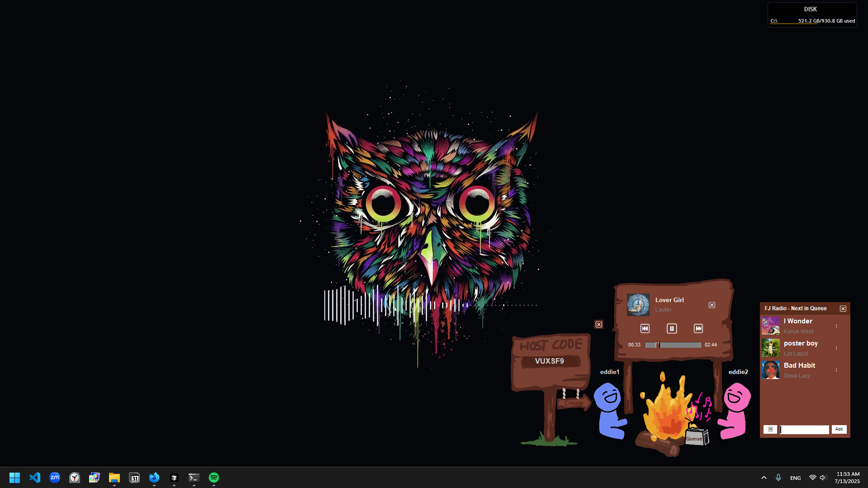
Task: Open the clock and date flyout
Action: tap(848, 478)
